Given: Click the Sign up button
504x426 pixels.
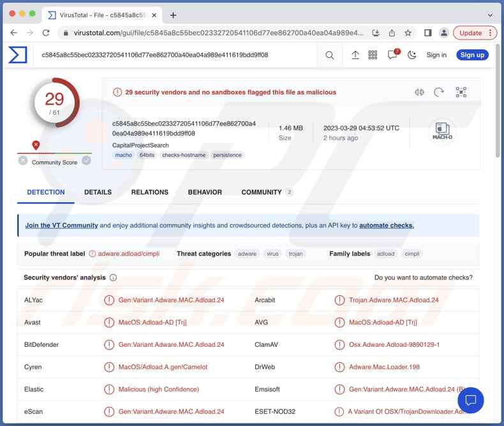Looking at the screenshot, I should coord(472,55).
